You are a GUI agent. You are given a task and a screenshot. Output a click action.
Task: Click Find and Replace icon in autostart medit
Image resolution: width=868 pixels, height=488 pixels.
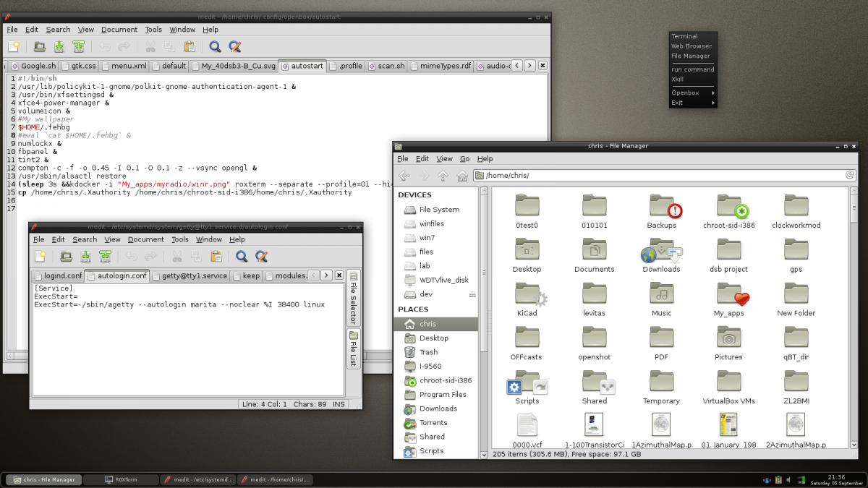click(235, 47)
